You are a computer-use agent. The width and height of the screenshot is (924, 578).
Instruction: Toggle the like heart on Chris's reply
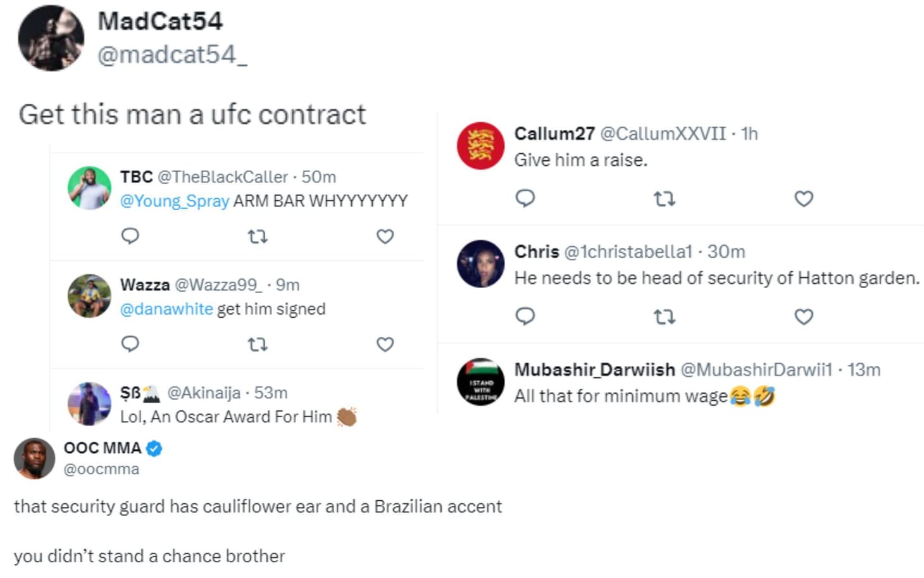pos(803,317)
